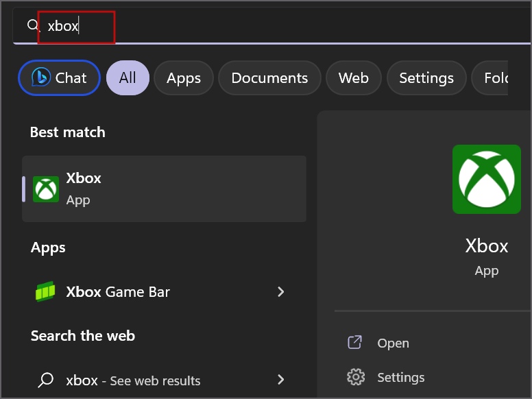This screenshot has width=532, height=399.
Task: Click the Xbox Game Bar green icon
Action: click(x=45, y=291)
